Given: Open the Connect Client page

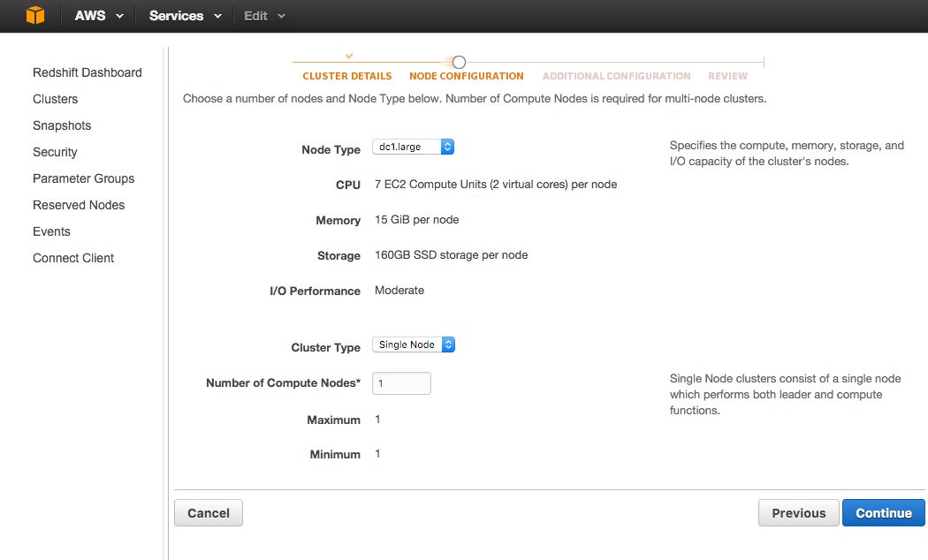Looking at the screenshot, I should 73,258.
